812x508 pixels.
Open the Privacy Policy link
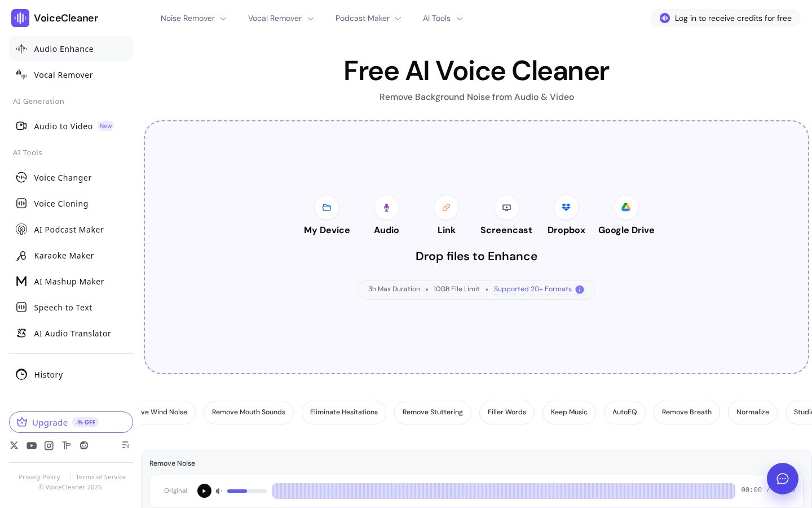click(x=39, y=477)
